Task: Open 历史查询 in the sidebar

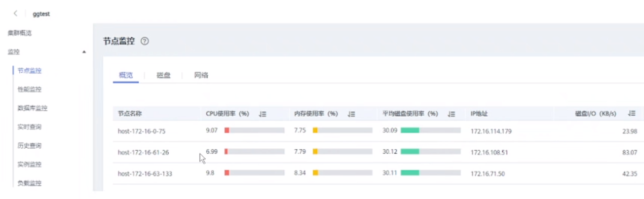Action: click(29, 146)
